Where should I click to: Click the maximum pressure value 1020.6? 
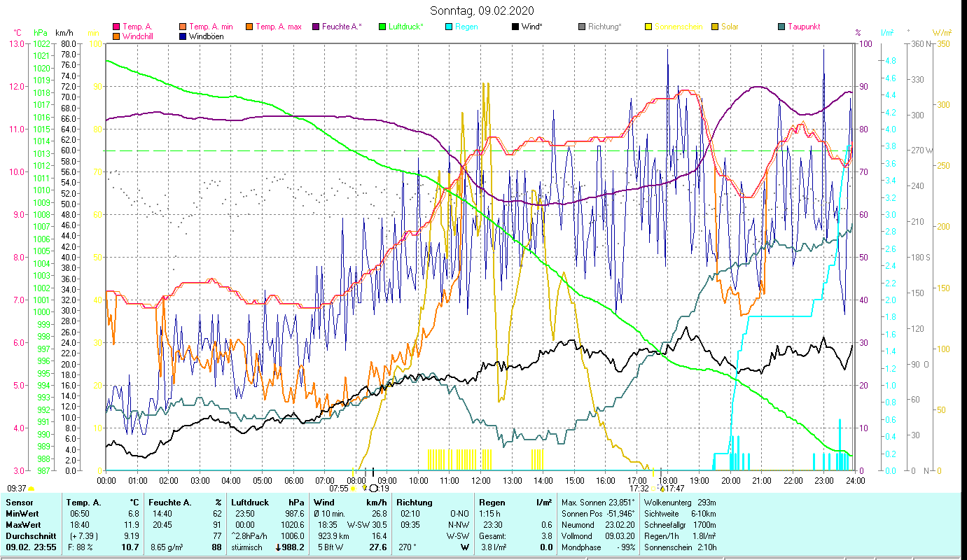(x=292, y=525)
